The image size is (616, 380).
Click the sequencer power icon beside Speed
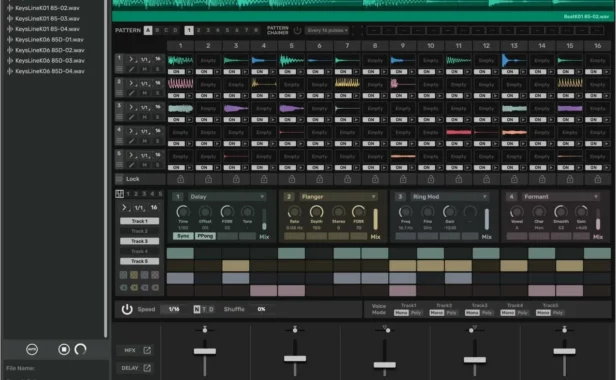pyautogui.click(x=127, y=309)
